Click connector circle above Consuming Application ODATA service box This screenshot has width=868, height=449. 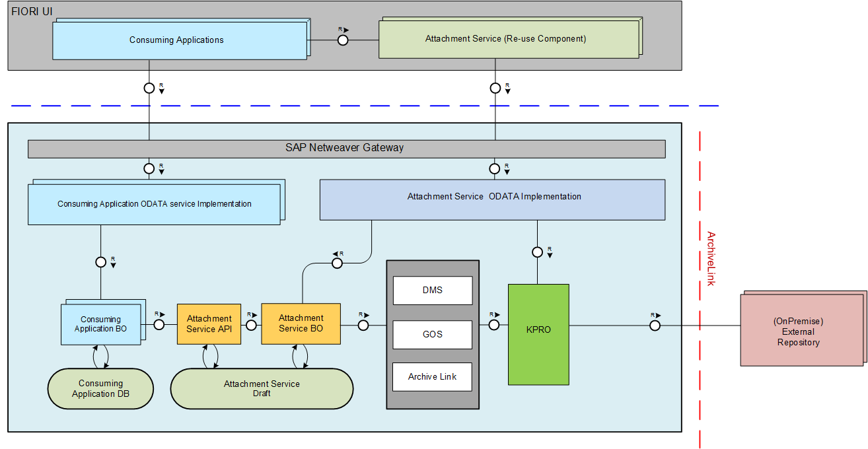[x=149, y=168]
